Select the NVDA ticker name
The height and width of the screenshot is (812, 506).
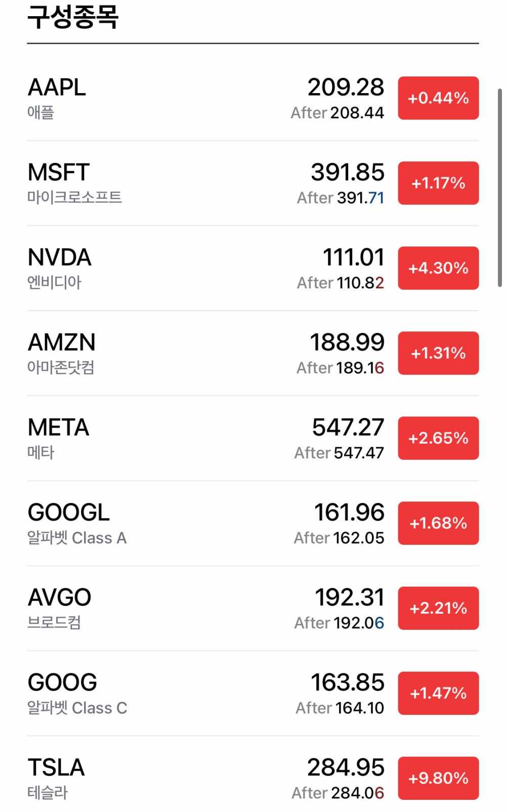pos(60,258)
